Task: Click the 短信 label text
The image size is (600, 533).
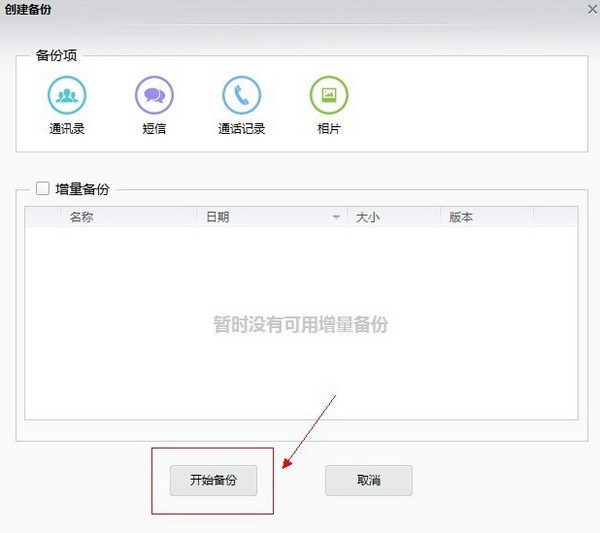Action: click(x=154, y=129)
